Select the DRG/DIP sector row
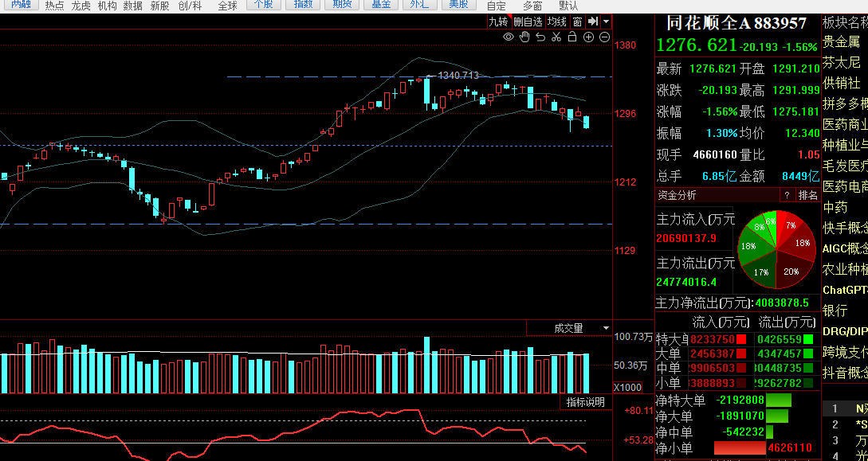868x461 pixels. pos(846,332)
